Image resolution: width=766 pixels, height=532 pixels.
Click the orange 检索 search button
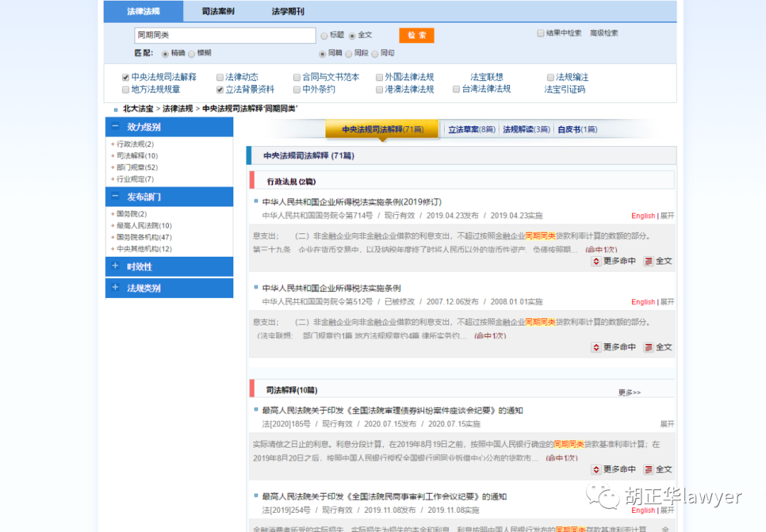417,35
